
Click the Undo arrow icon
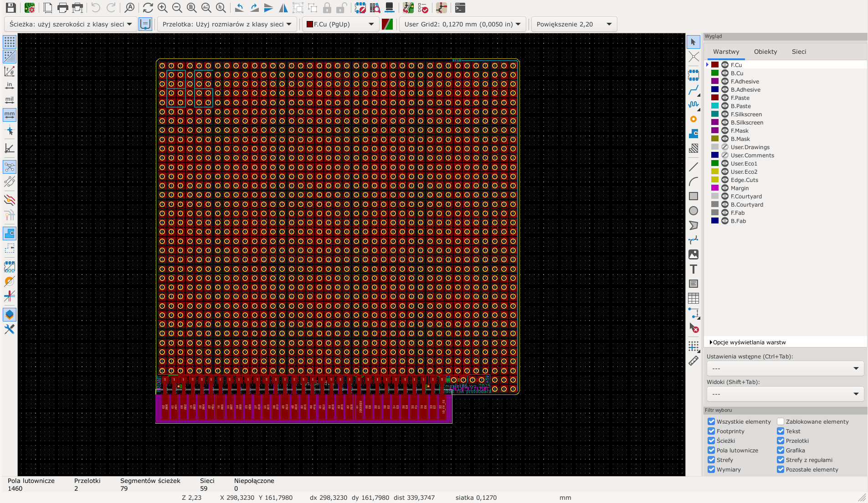pyautogui.click(x=96, y=8)
